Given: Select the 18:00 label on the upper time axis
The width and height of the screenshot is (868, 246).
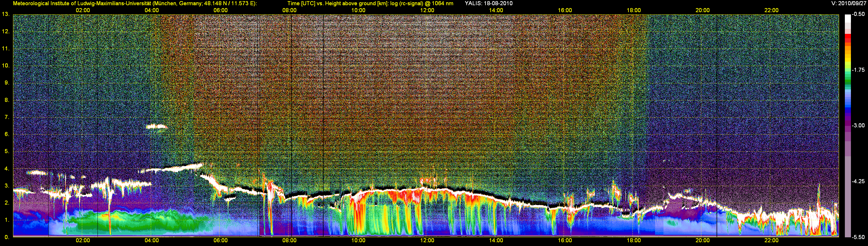Looking at the screenshot, I should tap(634, 10).
